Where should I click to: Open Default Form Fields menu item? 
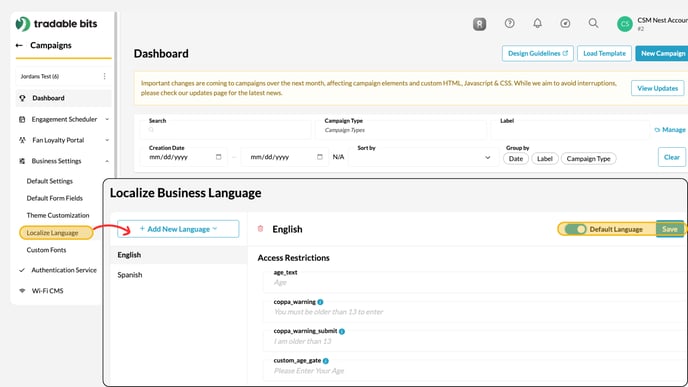click(x=54, y=198)
